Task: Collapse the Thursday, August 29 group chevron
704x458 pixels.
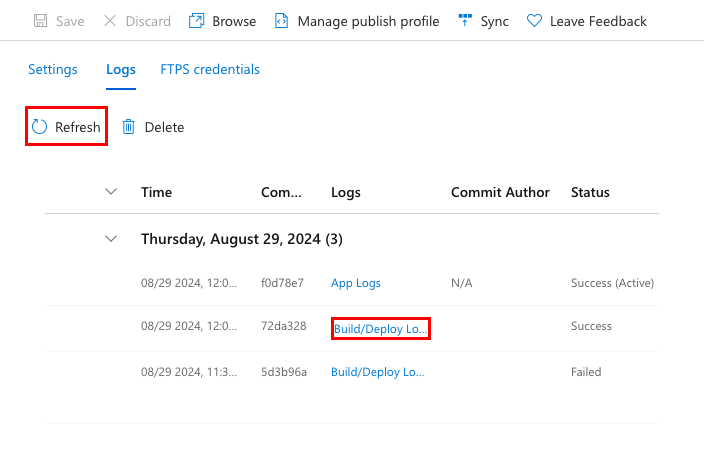Action: (x=111, y=239)
